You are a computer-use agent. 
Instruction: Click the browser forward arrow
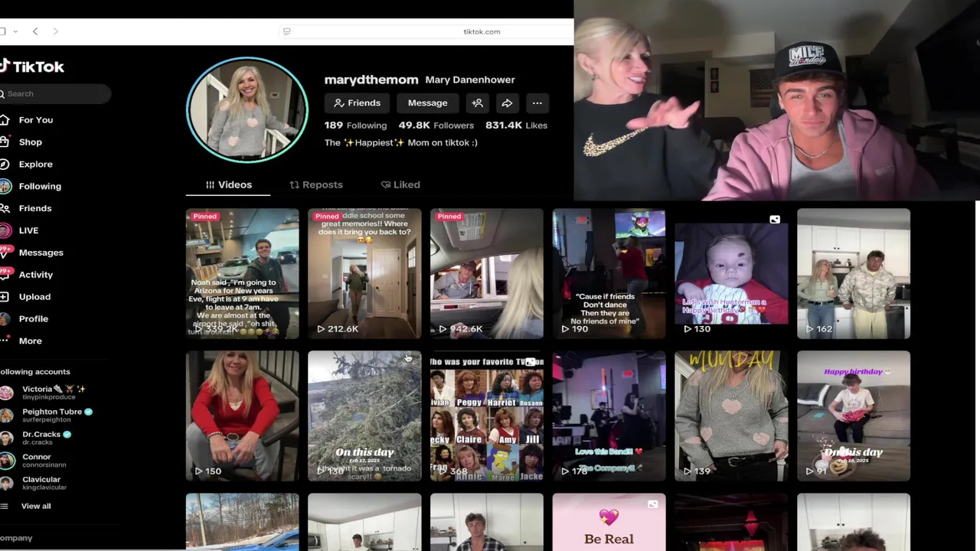point(55,31)
